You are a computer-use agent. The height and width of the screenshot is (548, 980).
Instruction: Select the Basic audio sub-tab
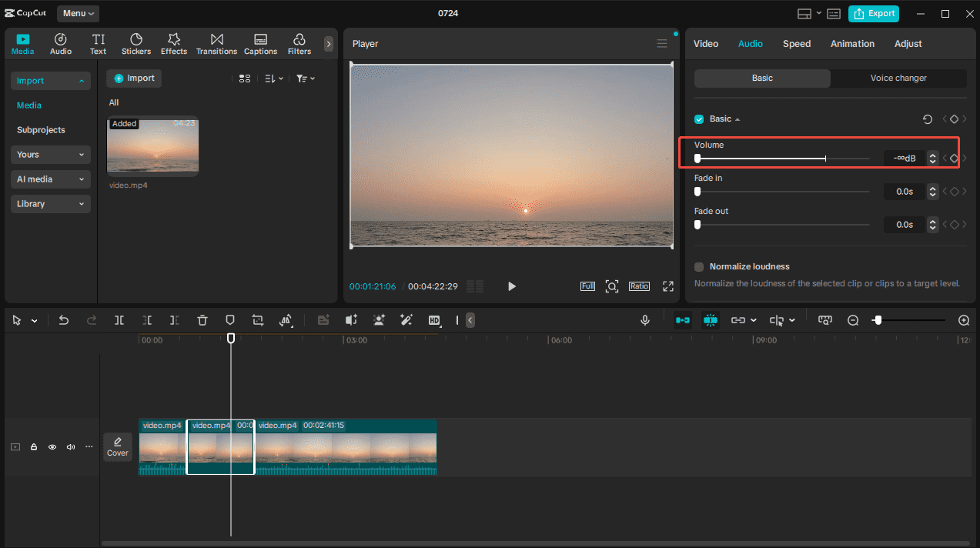tap(762, 79)
